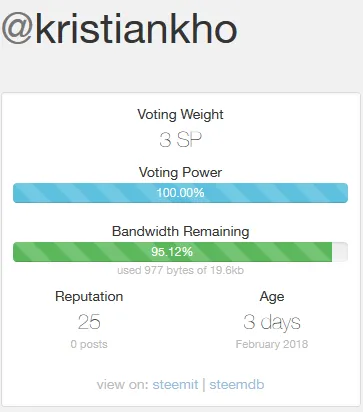This screenshot has height=412, width=363.
Task: Click the 95.12% bandwidth percentage text
Action: (x=172, y=252)
